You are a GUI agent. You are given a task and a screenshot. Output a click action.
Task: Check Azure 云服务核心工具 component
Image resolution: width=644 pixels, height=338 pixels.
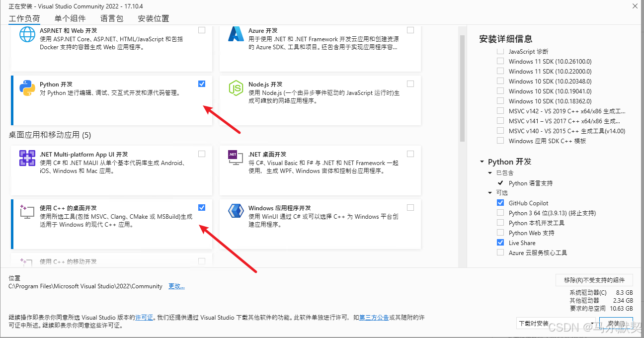500,253
